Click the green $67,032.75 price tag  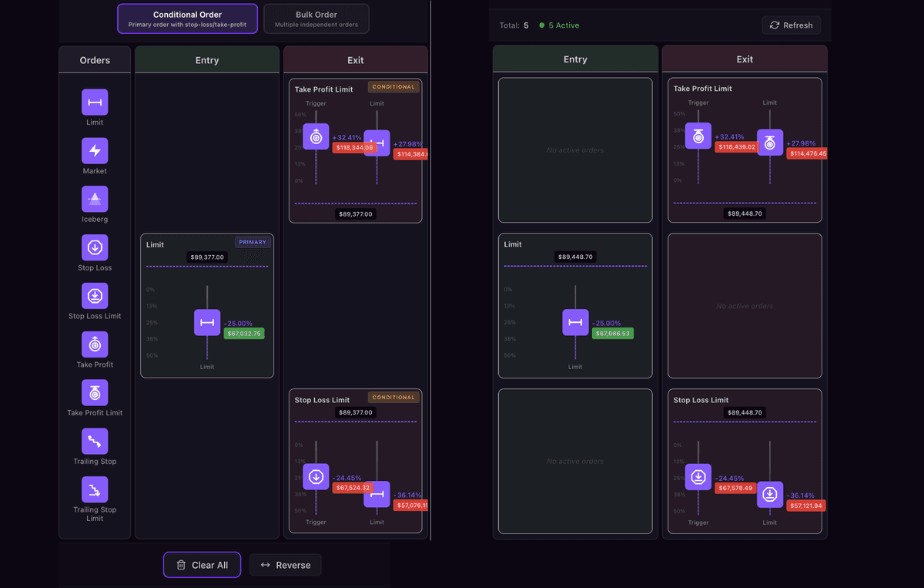[244, 334]
